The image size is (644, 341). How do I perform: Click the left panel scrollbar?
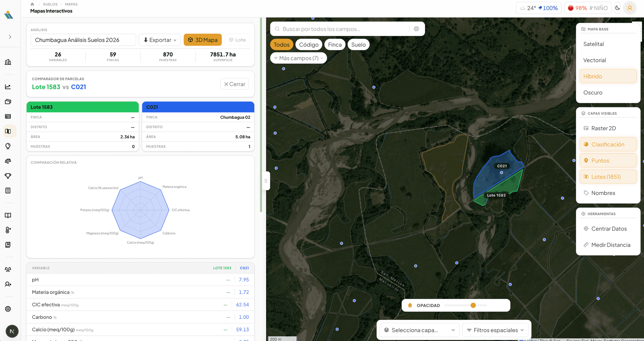point(261,115)
